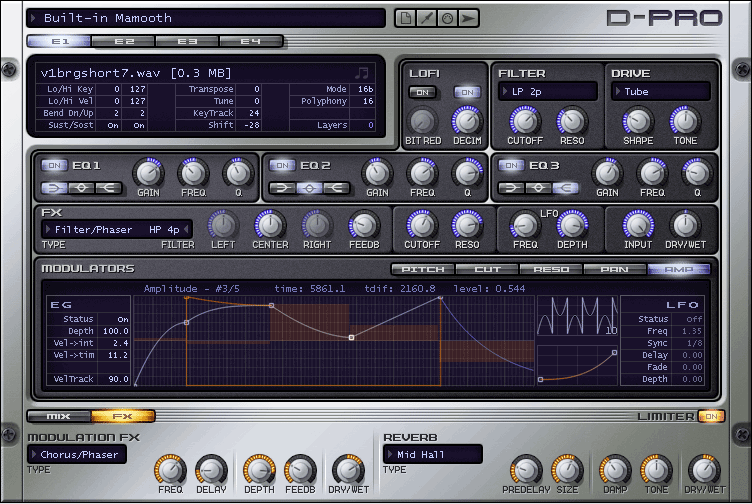This screenshot has height=504, width=752.
Task: Click the filter CUTOFF knob
Action: coord(525,121)
